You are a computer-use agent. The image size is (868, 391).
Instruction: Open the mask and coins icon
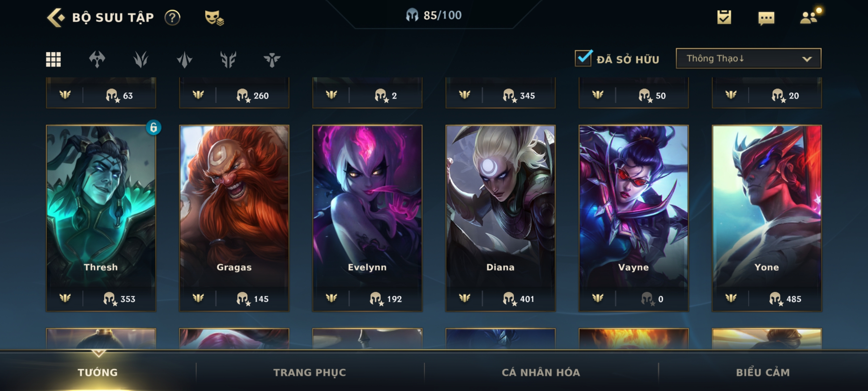click(x=214, y=17)
